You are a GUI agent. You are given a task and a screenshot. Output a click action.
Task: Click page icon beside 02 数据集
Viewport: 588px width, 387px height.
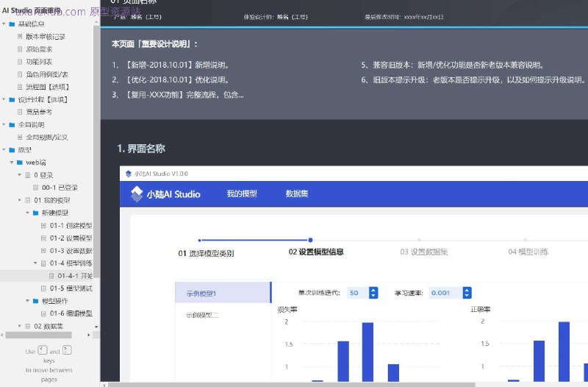click(x=28, y=326)
